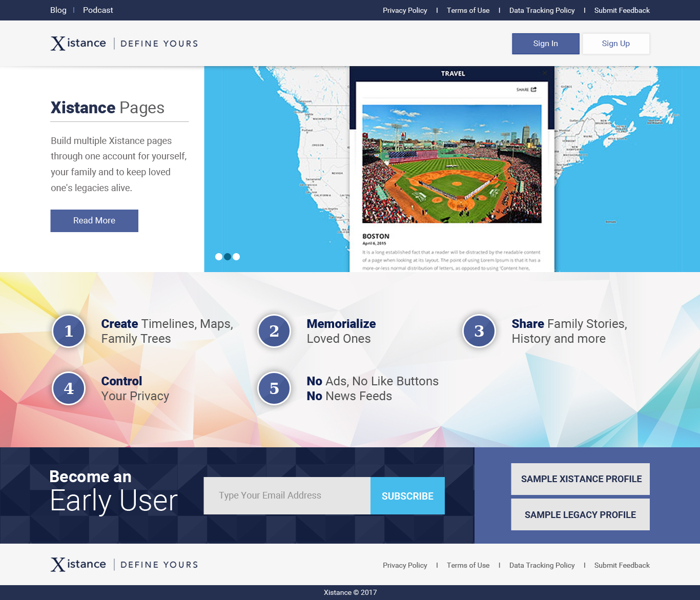700x600 pixels.
Task: Click the Boston stadium photo
Action: click(452, 164)
